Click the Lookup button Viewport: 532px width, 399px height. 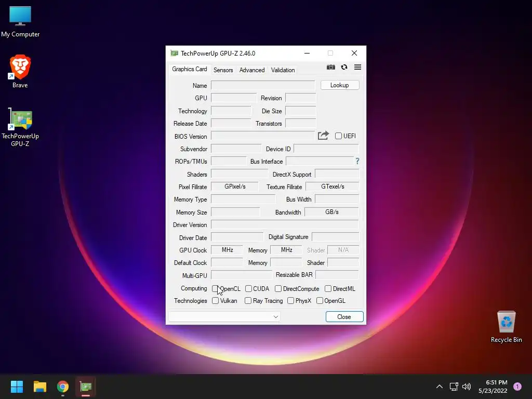[x=340, y=85]
